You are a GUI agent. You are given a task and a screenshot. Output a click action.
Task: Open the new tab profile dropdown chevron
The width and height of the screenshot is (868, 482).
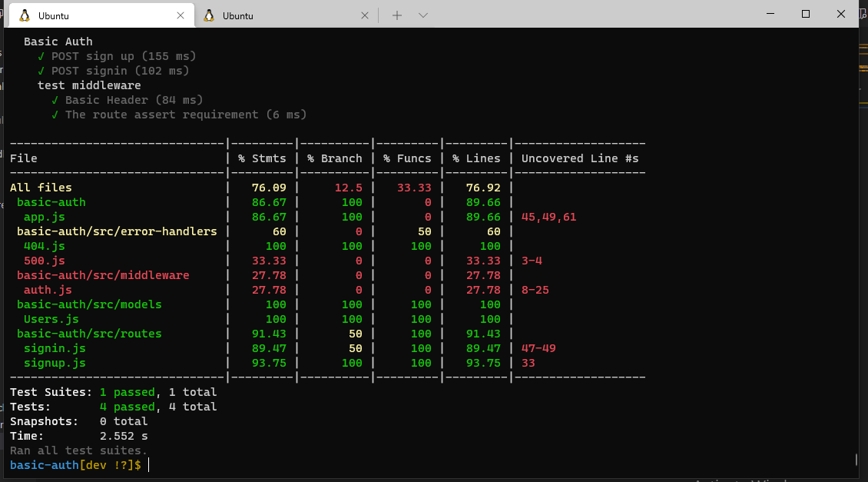pos(423,15)
